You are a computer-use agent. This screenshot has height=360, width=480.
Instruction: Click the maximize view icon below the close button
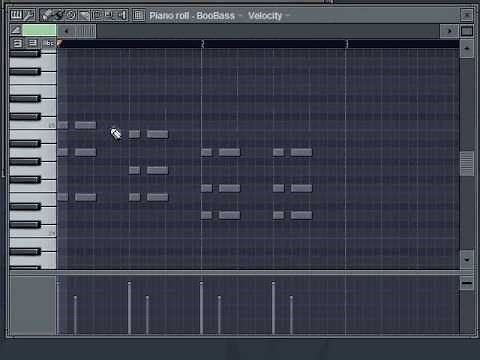[467, 31]
